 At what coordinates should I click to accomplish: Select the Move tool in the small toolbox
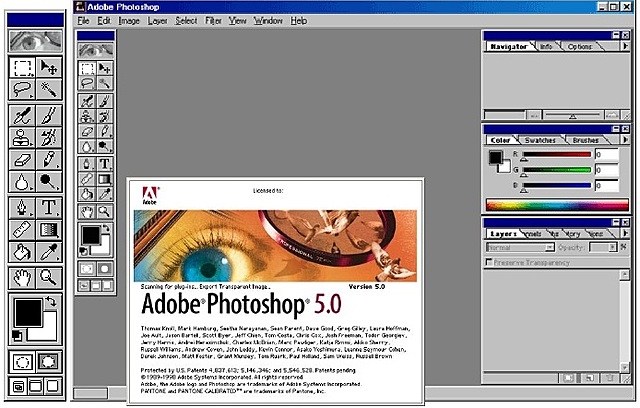pyautogui.click(x=104, y=69)
